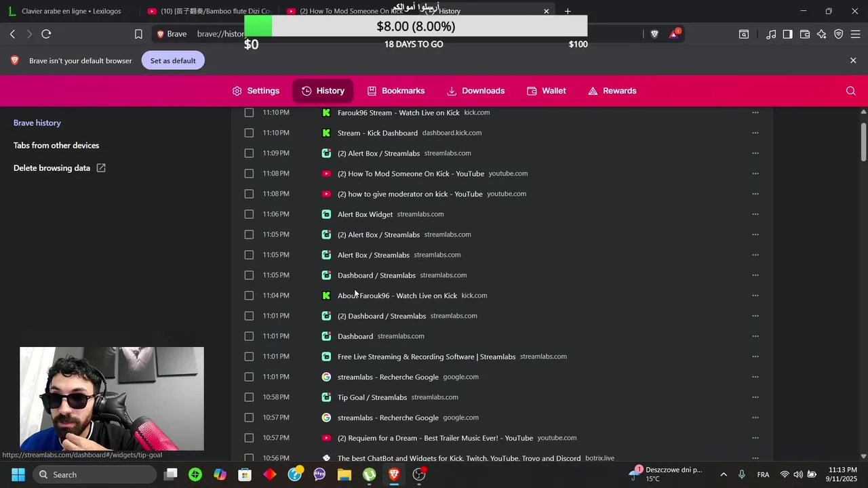Screen dimensions: 868x488
Task: Open a new browser tab
Action: [568, 11]
